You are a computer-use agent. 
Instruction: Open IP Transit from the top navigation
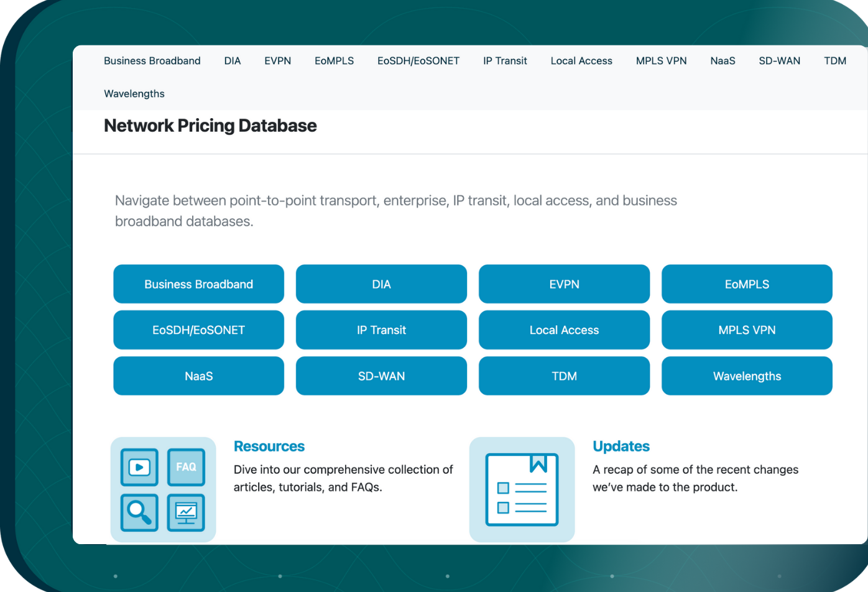click(504, 60)
